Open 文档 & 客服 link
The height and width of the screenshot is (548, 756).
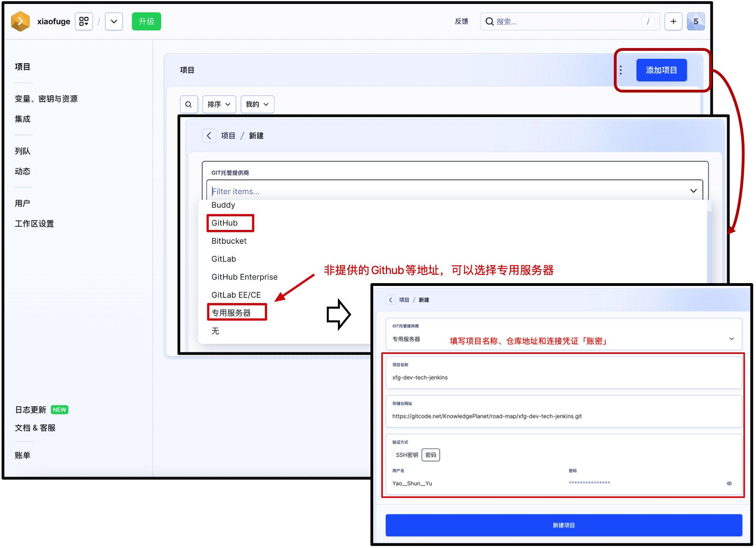35,428
